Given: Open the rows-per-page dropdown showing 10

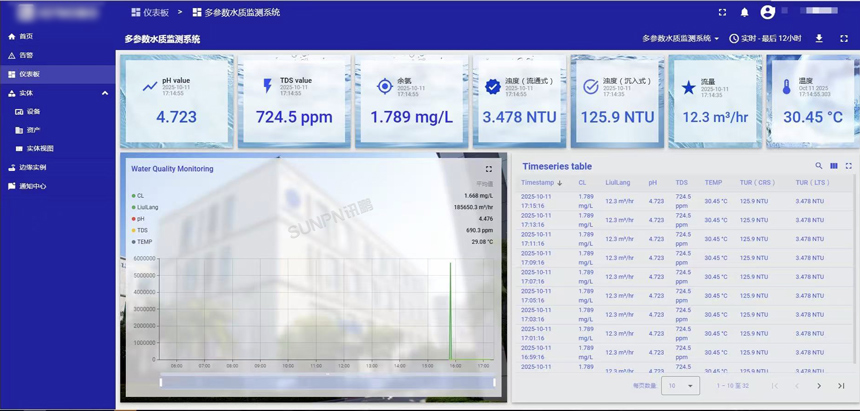Looking at the screenshot, I should point(681,386).
